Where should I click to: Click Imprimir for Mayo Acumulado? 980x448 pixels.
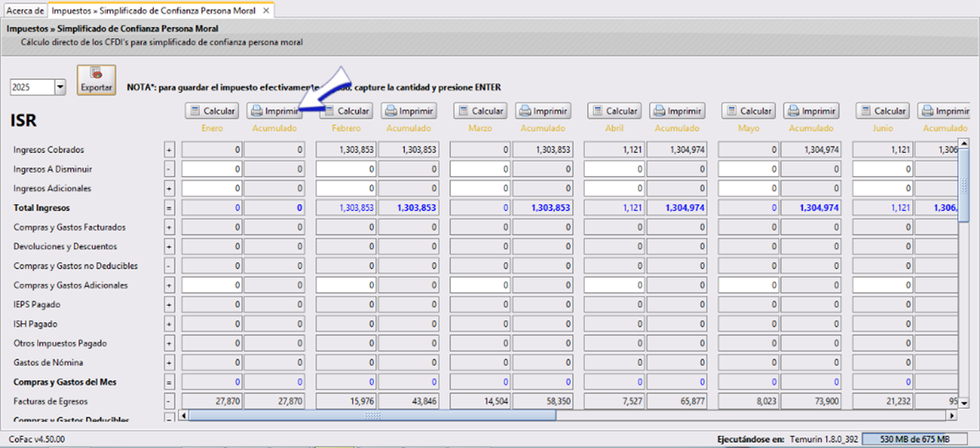click(x=811, y=111)
